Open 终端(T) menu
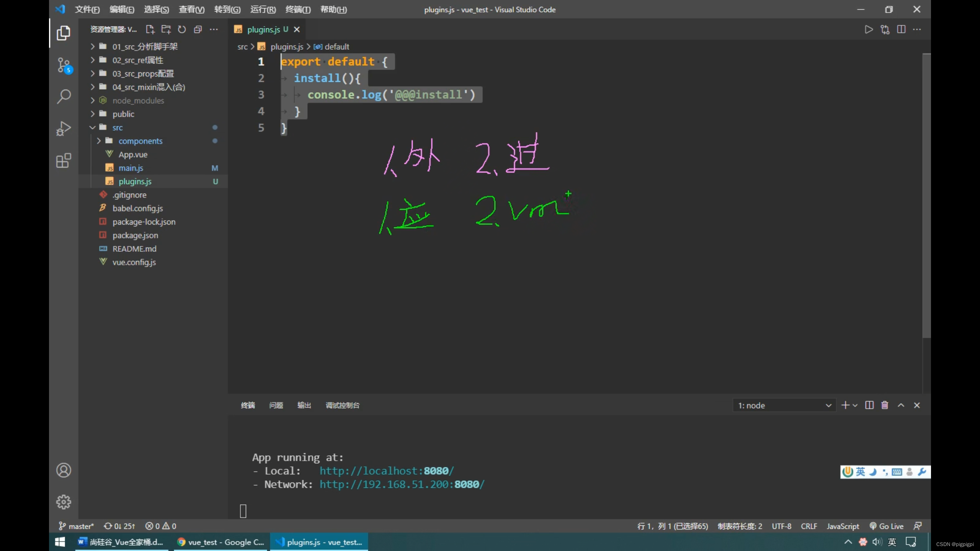Viewport: 980px width, 551px height. click(x=298, y=10)
